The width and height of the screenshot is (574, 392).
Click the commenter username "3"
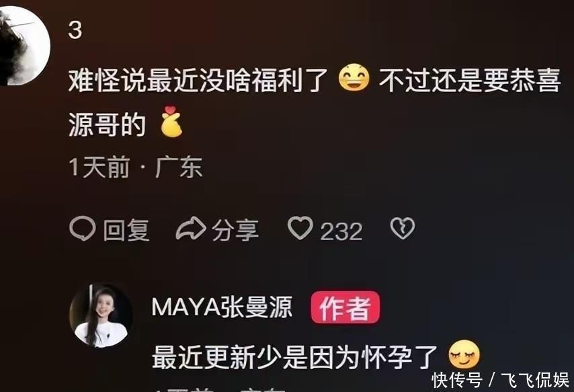75,30
